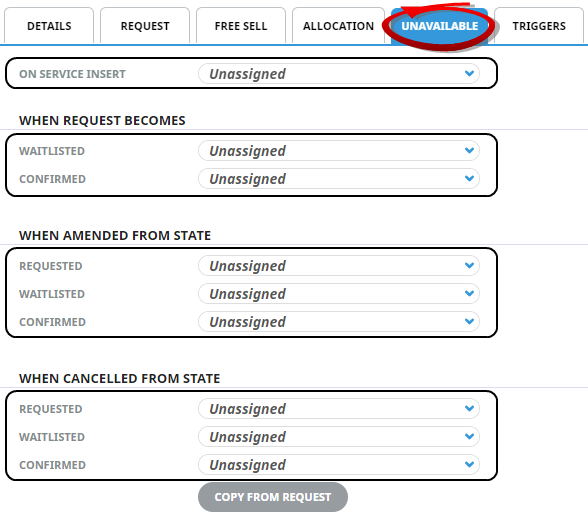Expand Confirmed dropdown under When Amended From State
Image resolution: width=588 pixels, height=519 pixels.
[x=339, y=321]
